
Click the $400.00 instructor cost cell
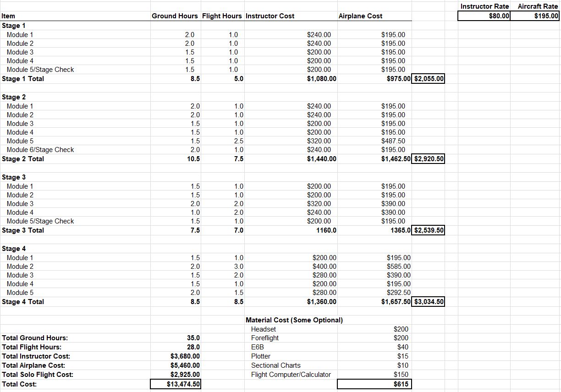tap(324, 267)
